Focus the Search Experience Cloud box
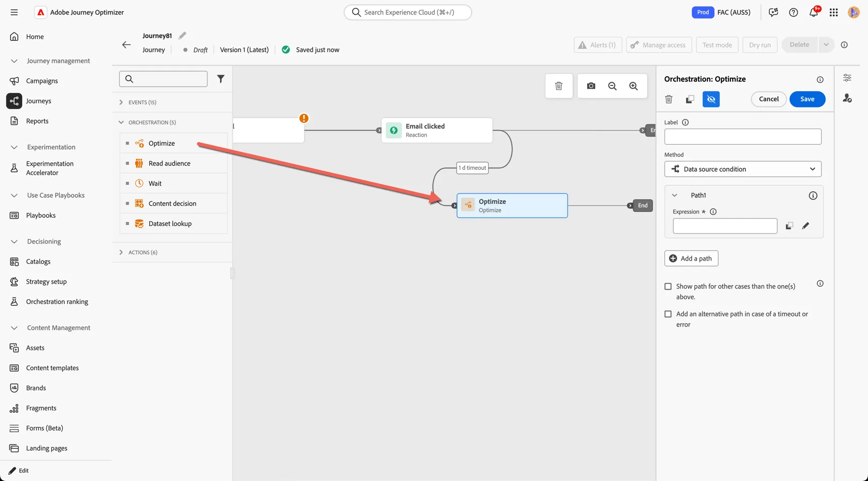 [407, 12]
